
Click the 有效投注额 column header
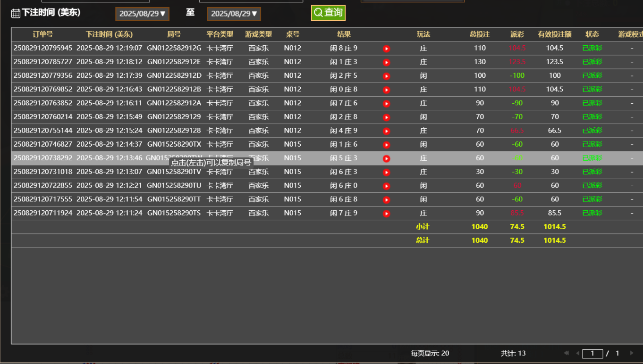point(554,34)
